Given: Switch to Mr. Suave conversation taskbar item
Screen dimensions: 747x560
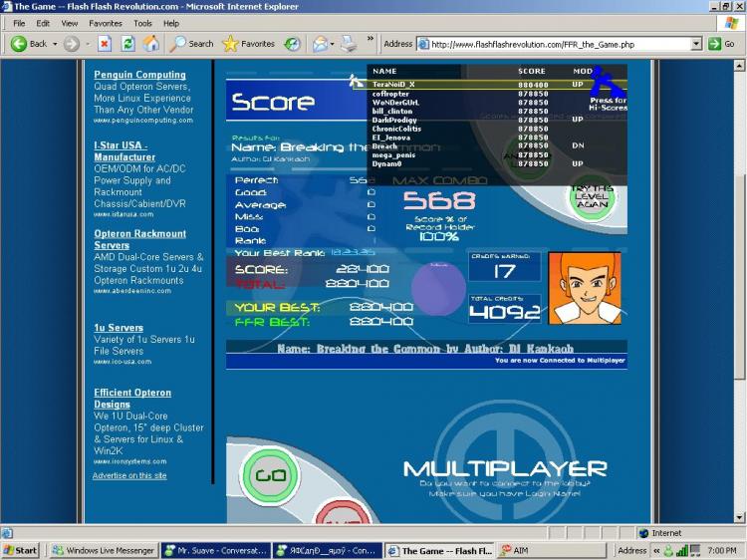Looking at the screenshot, I should pyautogui.click(x=216, y=550).
